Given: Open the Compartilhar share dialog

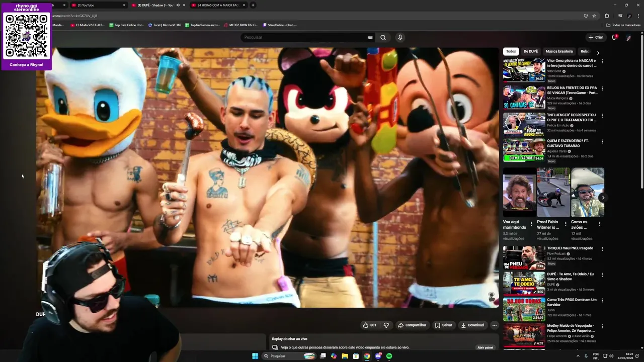Looking at the screenshot, I should pos(412,325).
